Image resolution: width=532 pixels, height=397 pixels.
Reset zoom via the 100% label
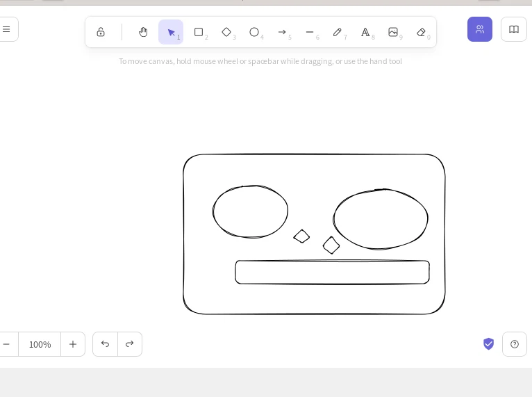click(40, 344)
